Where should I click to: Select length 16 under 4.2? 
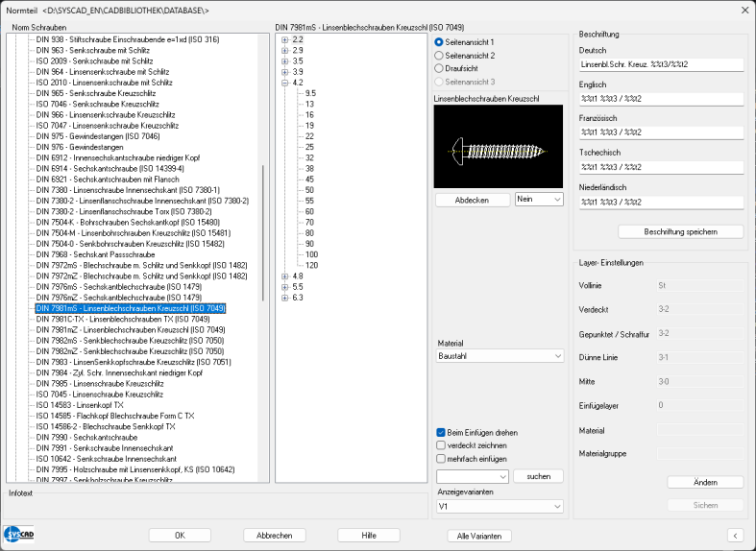309,114
